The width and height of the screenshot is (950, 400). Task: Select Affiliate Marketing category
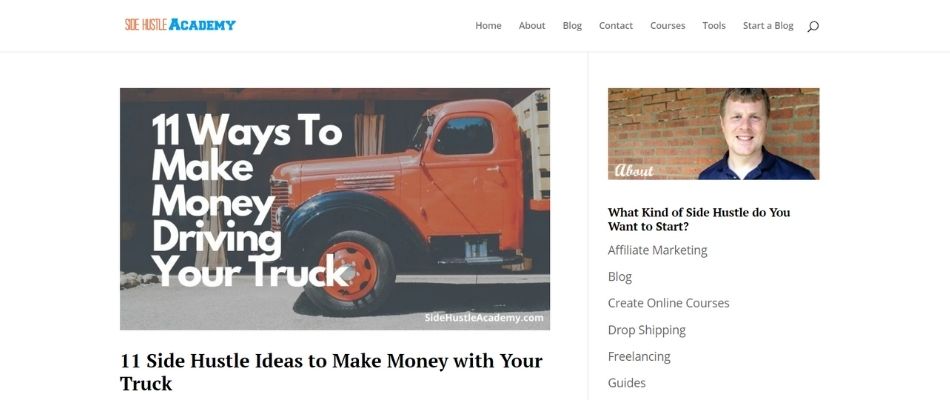[657, 250]
